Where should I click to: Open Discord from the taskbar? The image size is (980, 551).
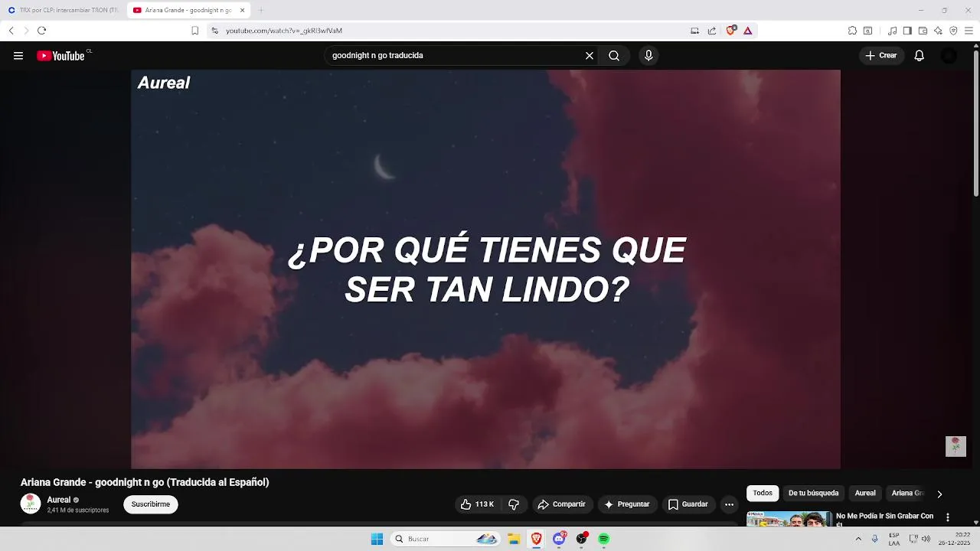559,539
